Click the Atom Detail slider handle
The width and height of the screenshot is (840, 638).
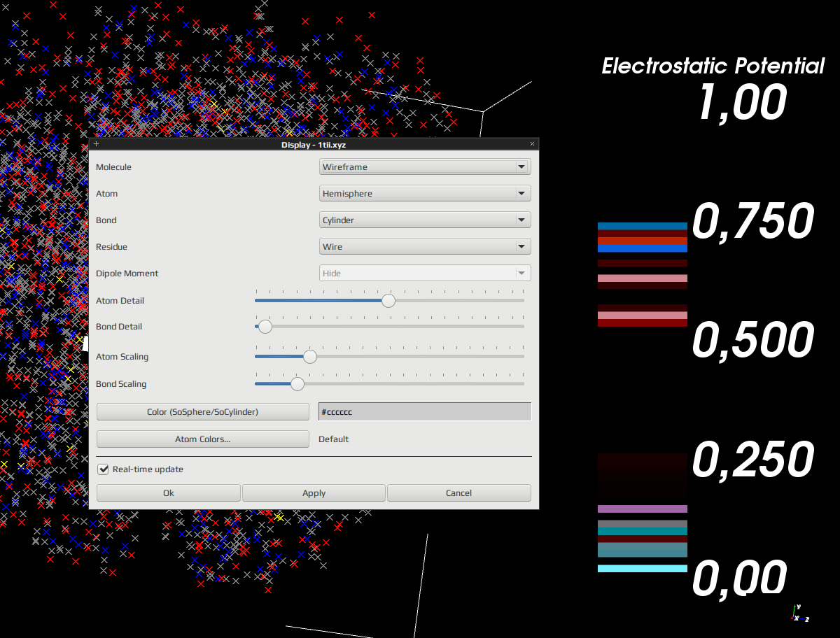click(x=388, y=300)
